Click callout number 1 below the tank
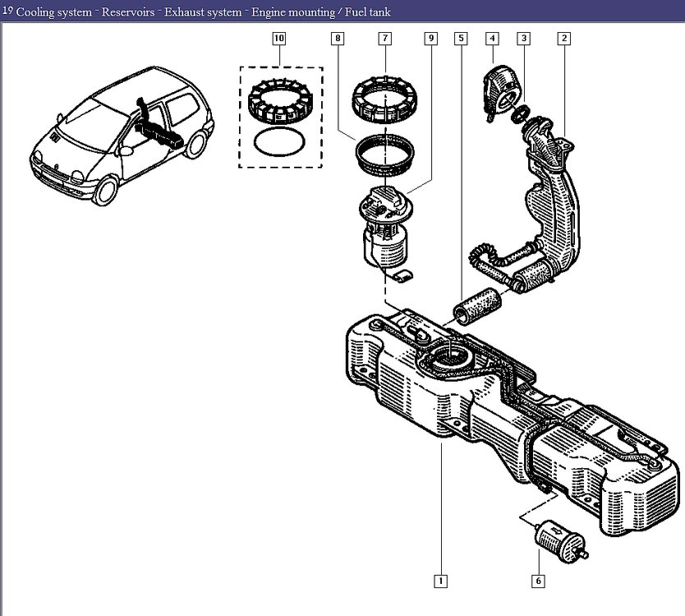The width and height of the screenshot is (685, 616). pos(441,581)
